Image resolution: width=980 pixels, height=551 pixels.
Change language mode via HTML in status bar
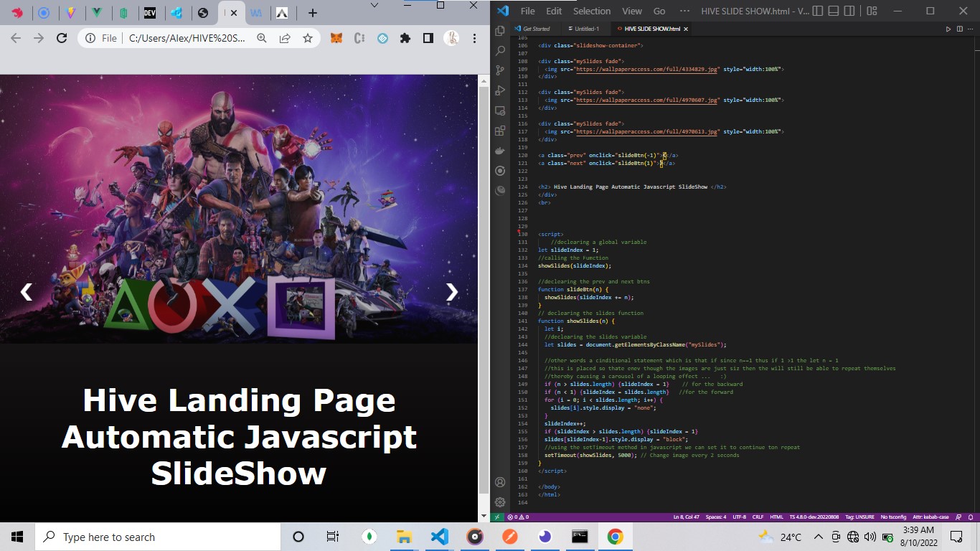[x=777, y=517]
